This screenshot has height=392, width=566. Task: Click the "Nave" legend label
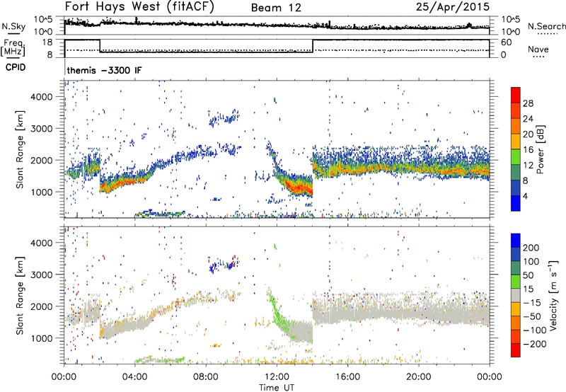coord(538,49)
